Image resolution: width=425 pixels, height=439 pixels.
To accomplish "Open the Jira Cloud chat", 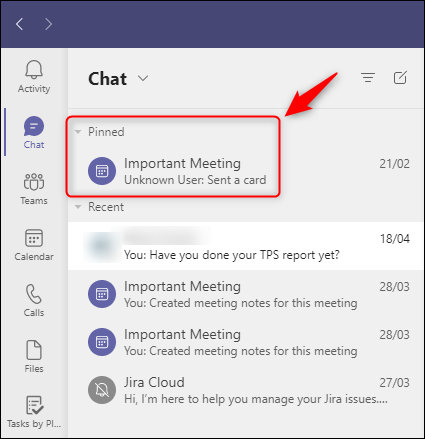I will pyautogui.click(x=246, y=390).
